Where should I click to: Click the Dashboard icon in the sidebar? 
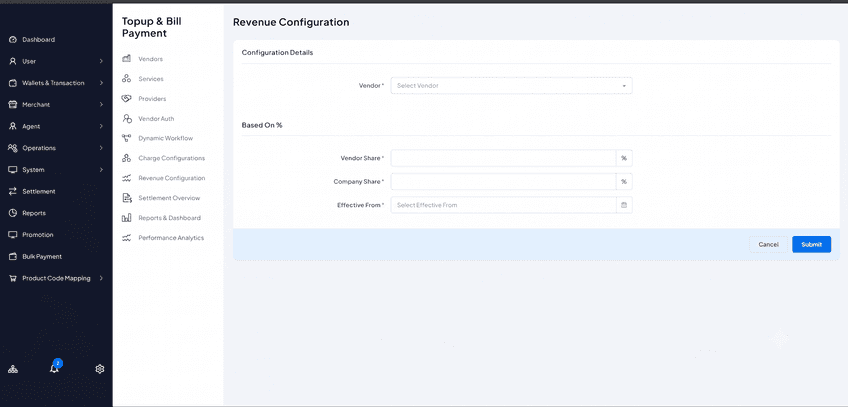point(13,39)
